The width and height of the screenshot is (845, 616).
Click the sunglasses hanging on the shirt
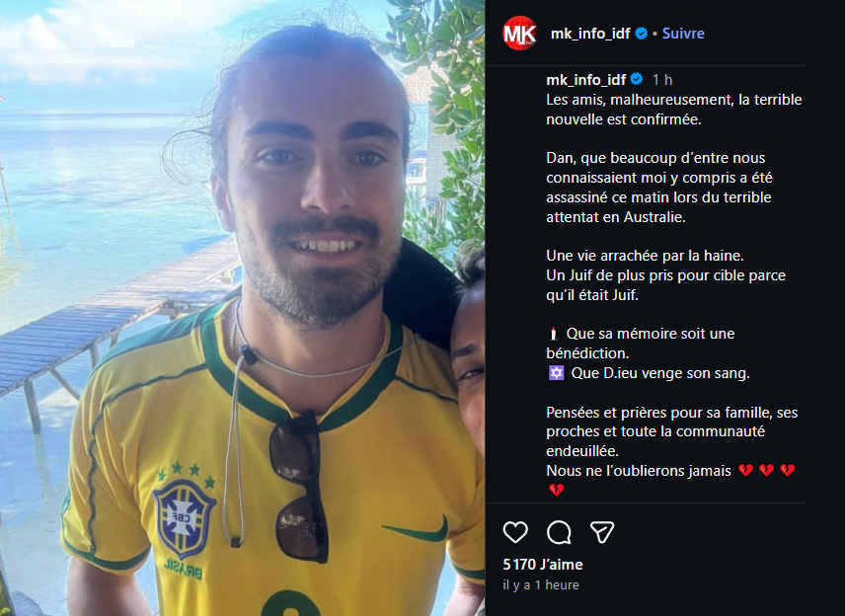click(299, 487)
